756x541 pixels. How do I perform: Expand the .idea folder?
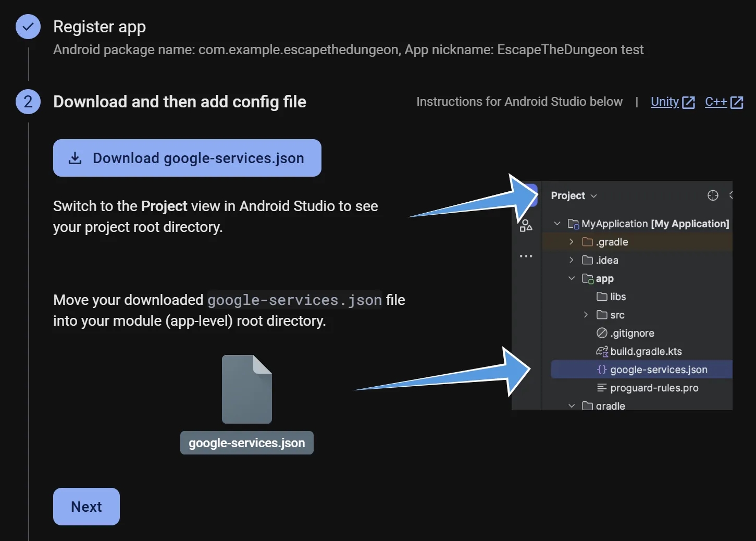point(572,260)
